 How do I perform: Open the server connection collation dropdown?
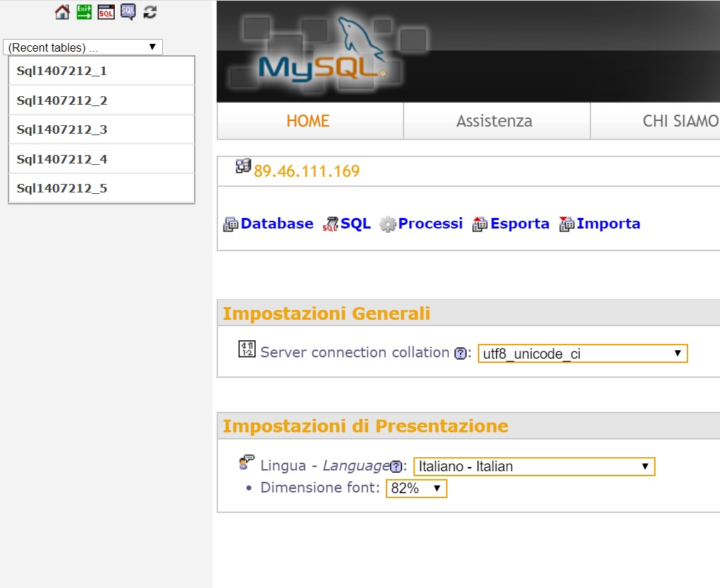coord(582,354)
